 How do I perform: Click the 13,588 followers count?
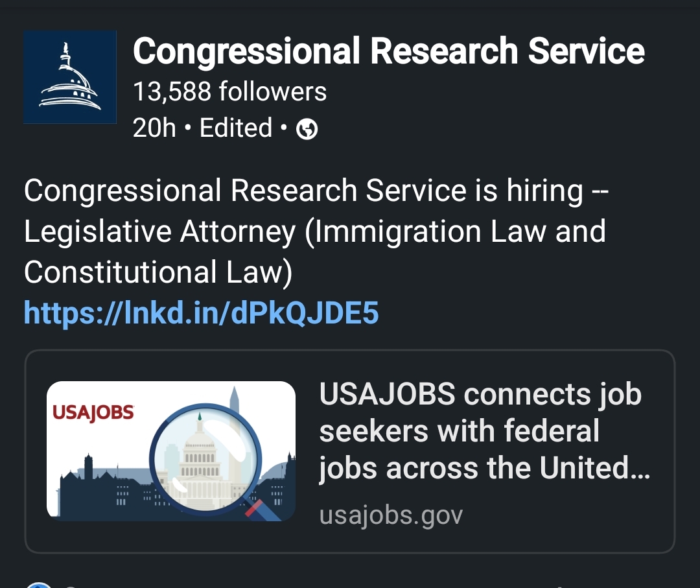tap(229, 92)
